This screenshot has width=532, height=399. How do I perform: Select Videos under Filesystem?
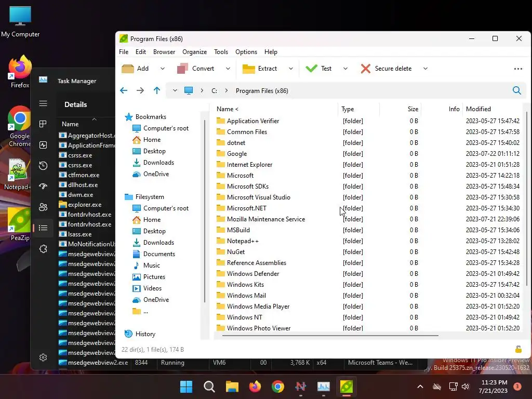pos(147,288)
